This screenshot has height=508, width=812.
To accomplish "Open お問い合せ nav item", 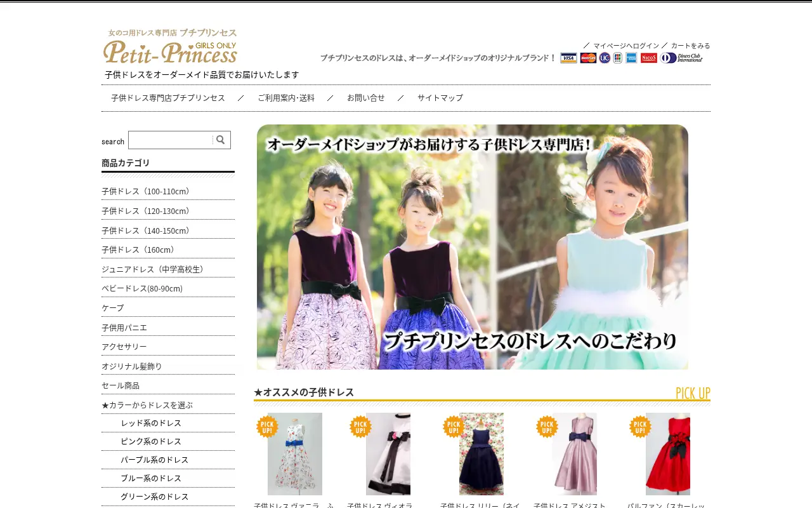I will [x=366, y=98].
